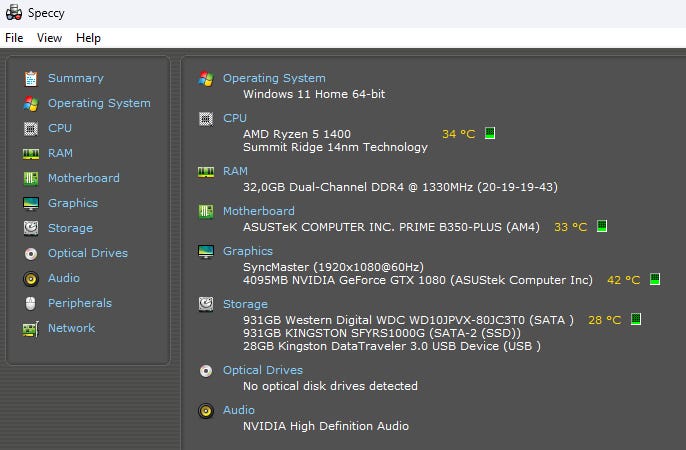
Task: Open Motherboard section from sidebar
Action: pyautogui.click(x=84, y=178)
